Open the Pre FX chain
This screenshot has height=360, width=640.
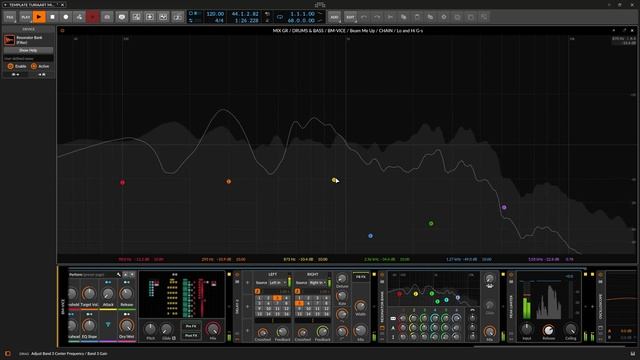click(x=191, y=327)
